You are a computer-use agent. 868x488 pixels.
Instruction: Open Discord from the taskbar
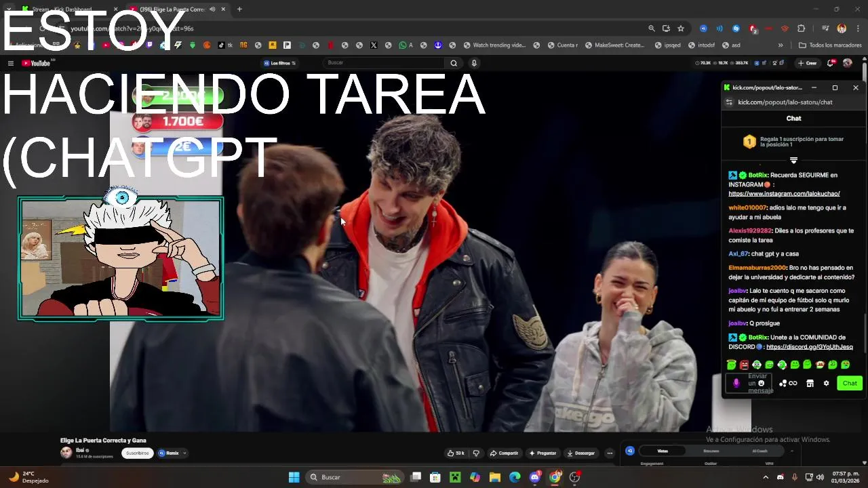[x=535, y=477]
